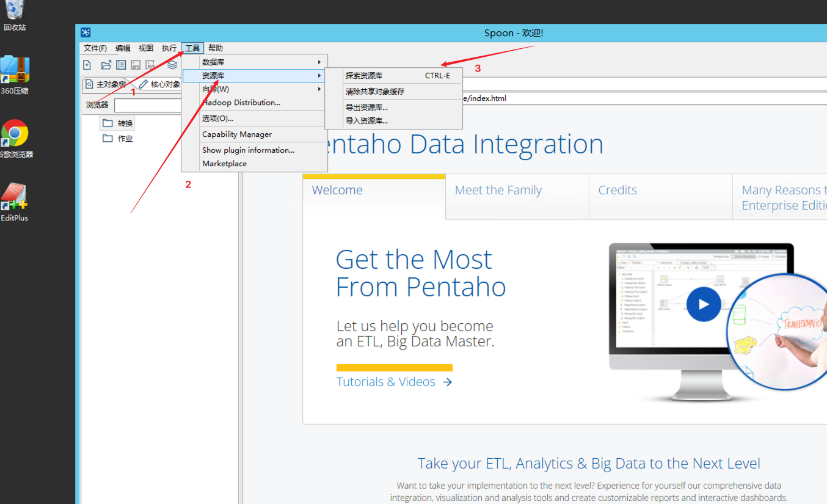This screenshot has width=827, height=504.
Task: Click the 工具 menu
Action: [x=192, y=48]
